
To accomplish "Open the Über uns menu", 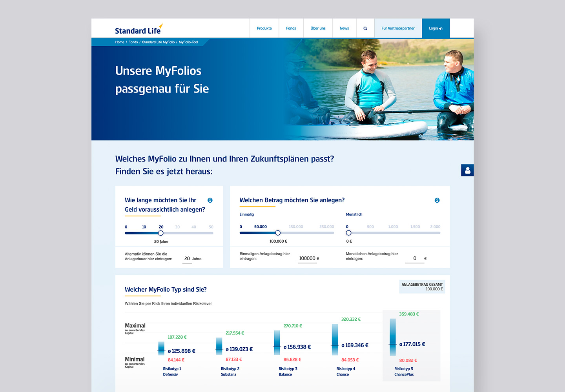I will tap(318, 28).
